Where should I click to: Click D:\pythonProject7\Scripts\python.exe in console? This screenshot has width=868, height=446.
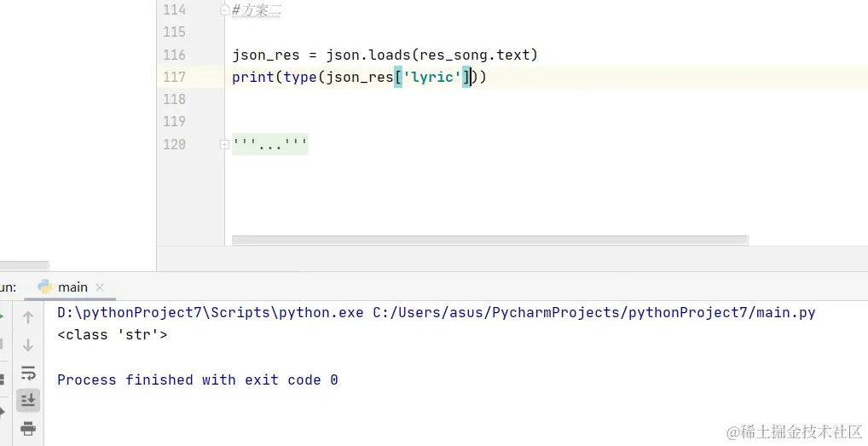(211, 313)
